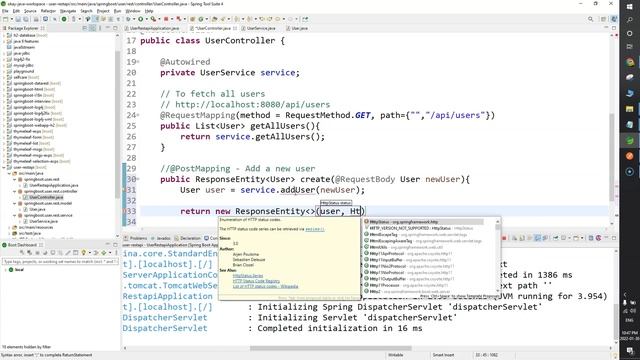This screenshot has height=360, width=640.
Task: Click the red Stop toolbar icon
Action: pos(166,19)
